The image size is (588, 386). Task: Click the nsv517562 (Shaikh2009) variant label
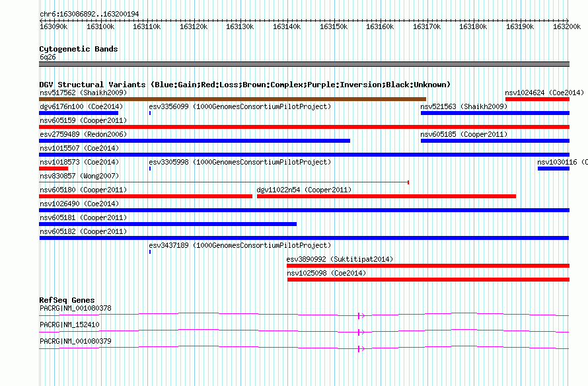83,93
